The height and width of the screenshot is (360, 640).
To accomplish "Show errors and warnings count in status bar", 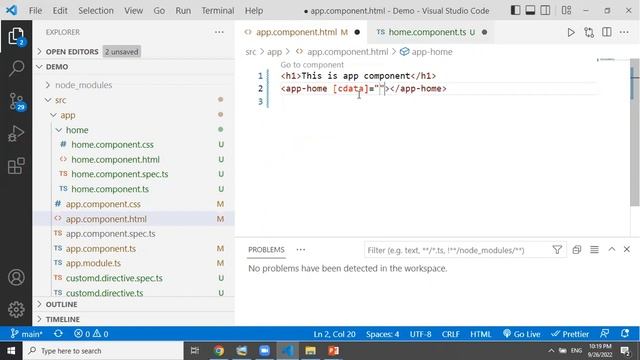I will click(x=91, y=334).
